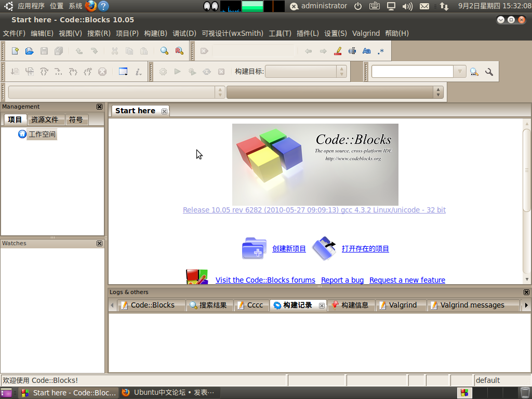The height and width of the screenshot is (399, 532).
Task: Select the 构建信息 log tab
Action: 350,305
